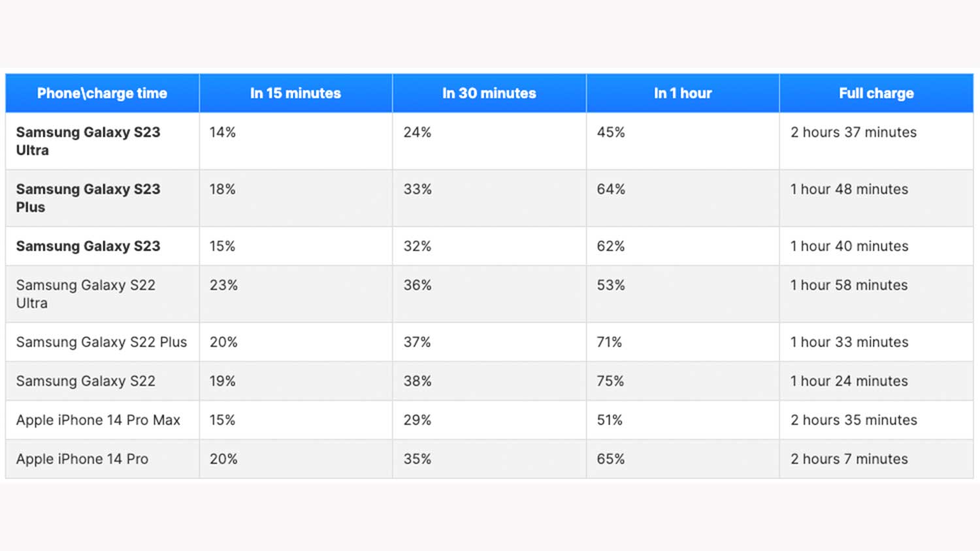Viewport: 980px width, 551px height.
Task: Select the 71% cell for S22 Plus
Action: 609,342
